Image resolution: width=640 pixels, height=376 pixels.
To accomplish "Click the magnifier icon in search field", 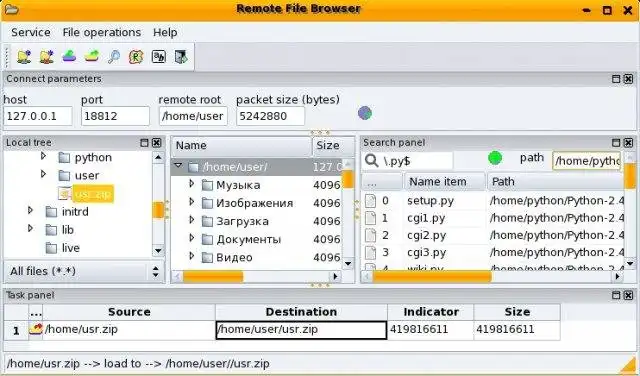I will tap(371, 160).
